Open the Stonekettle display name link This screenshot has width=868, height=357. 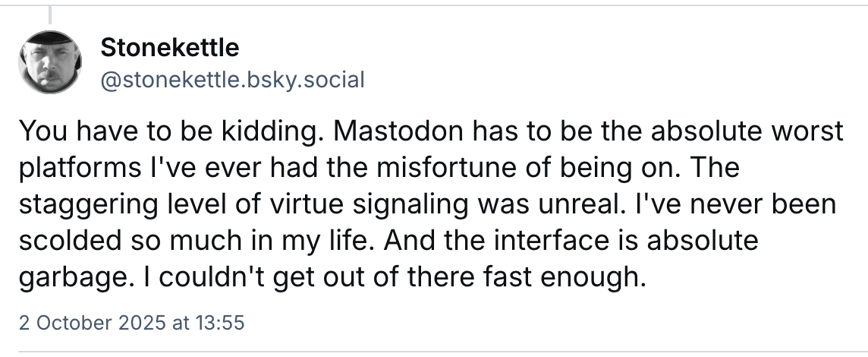[x=169, y=48]
